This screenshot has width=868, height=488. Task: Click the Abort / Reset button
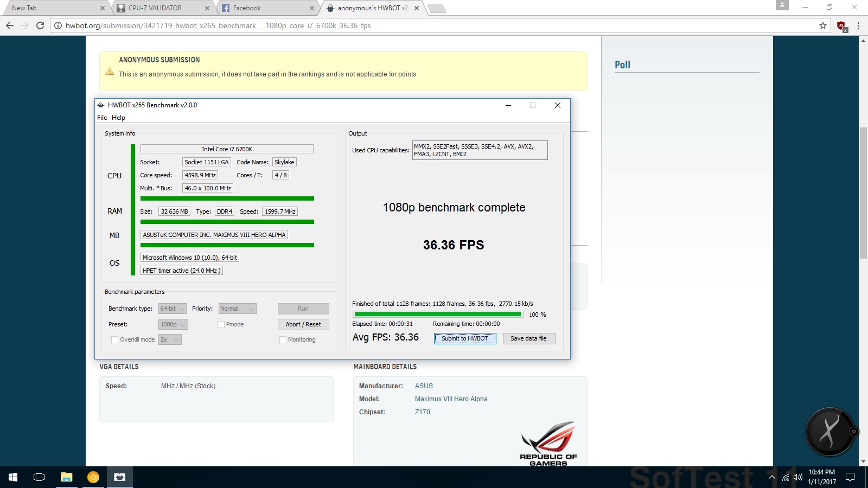point(303,324)
